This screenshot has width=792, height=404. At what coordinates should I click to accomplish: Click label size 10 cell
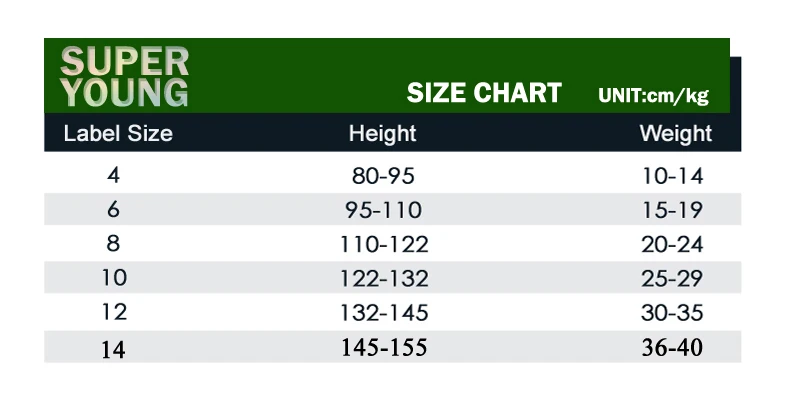[114, 278]
